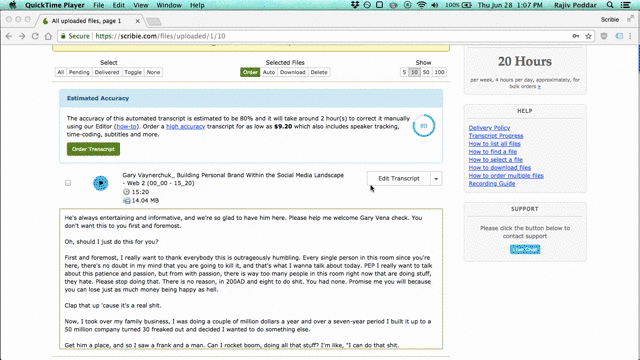Viewport: 640px width, 360px height.
Task: Open the Transcript Progress link
Action: [x=496, y=136]
